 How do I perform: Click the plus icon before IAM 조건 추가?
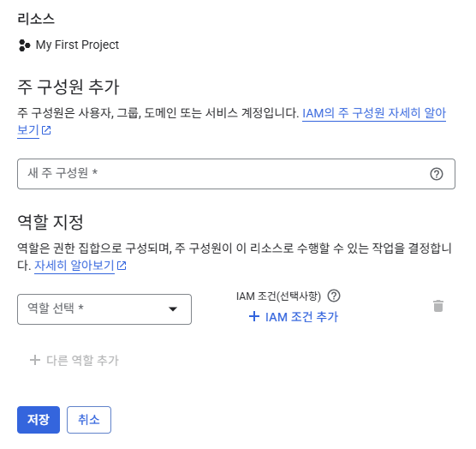[254, 316]
